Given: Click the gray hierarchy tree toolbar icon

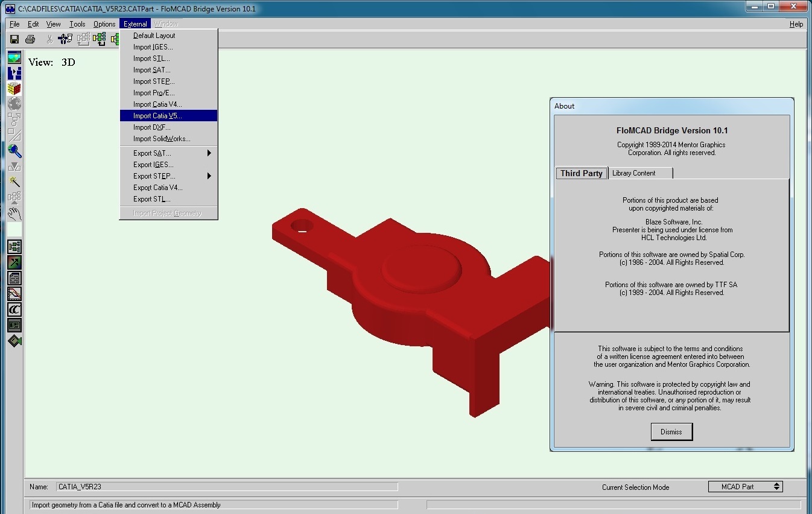Looking at the screenshot, I should click(x=83, y=39).
